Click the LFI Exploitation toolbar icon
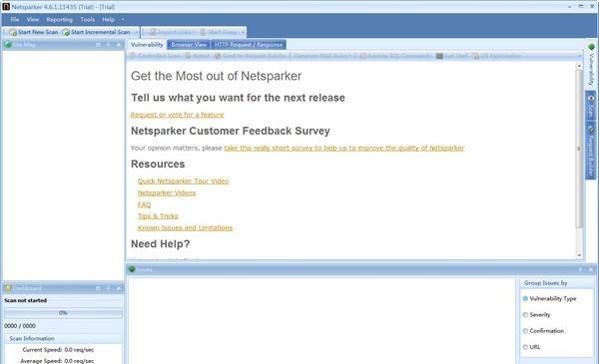 (475, 56)
